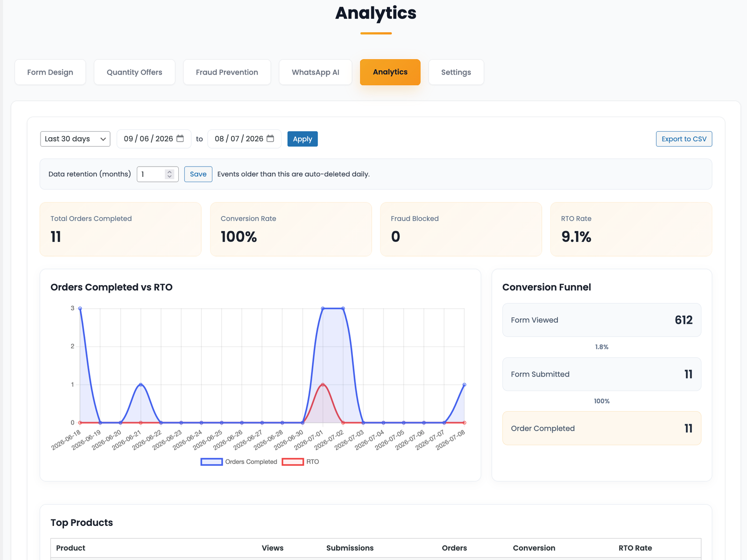Open the start date calendar picker icon

click(180, 139)
